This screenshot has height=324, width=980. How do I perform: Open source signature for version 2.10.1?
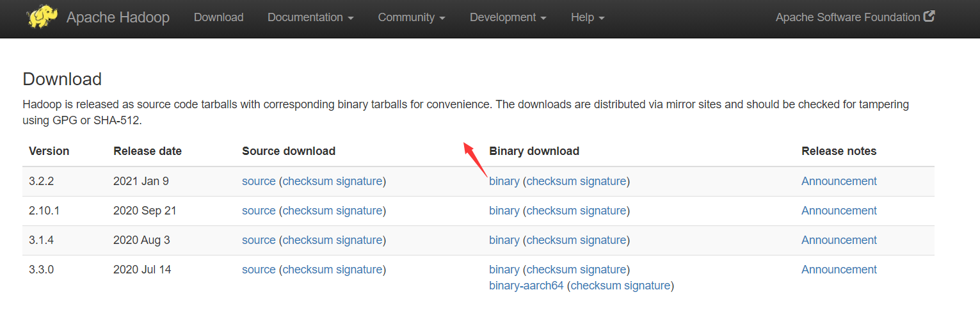(x=359, y=211)
